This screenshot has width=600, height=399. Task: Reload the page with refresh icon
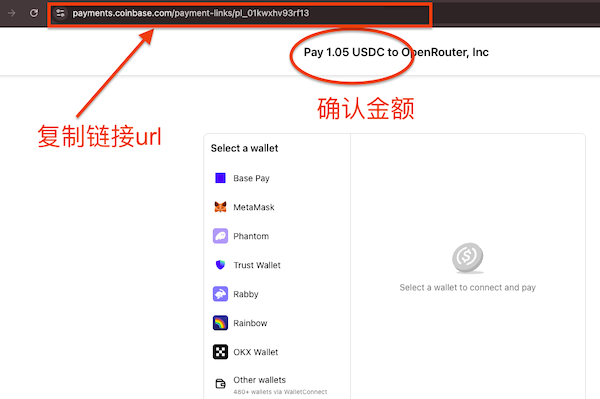34,13
